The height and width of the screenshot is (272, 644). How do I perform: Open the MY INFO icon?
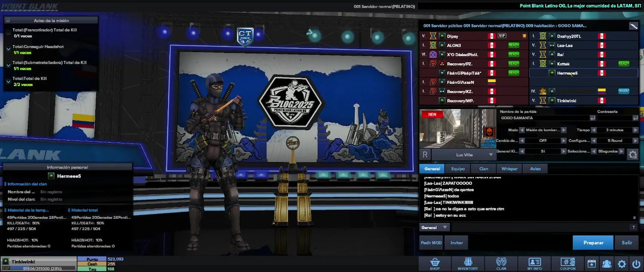pos(534,263)
